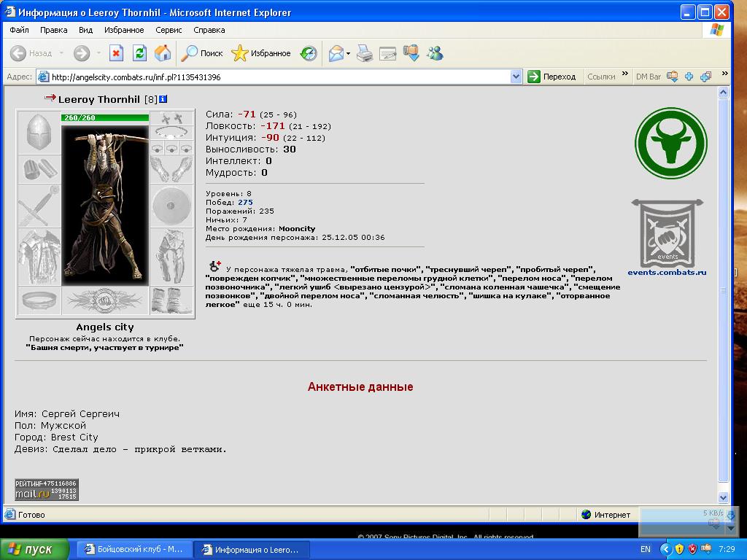The height and width of the screenshot is (560, 747).
Task: Open the Избранное menu
Action: click(123, 30)
